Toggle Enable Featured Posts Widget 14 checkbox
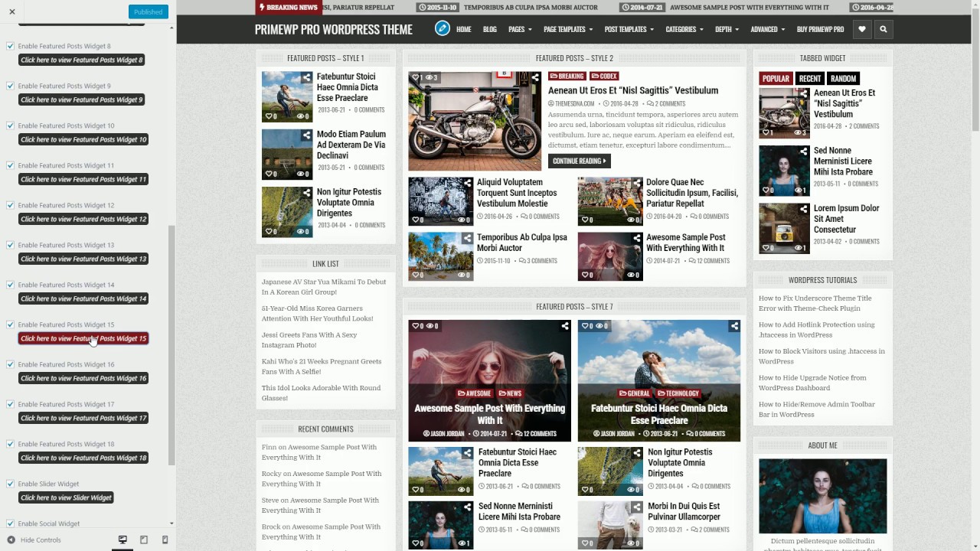 point(10,285)
